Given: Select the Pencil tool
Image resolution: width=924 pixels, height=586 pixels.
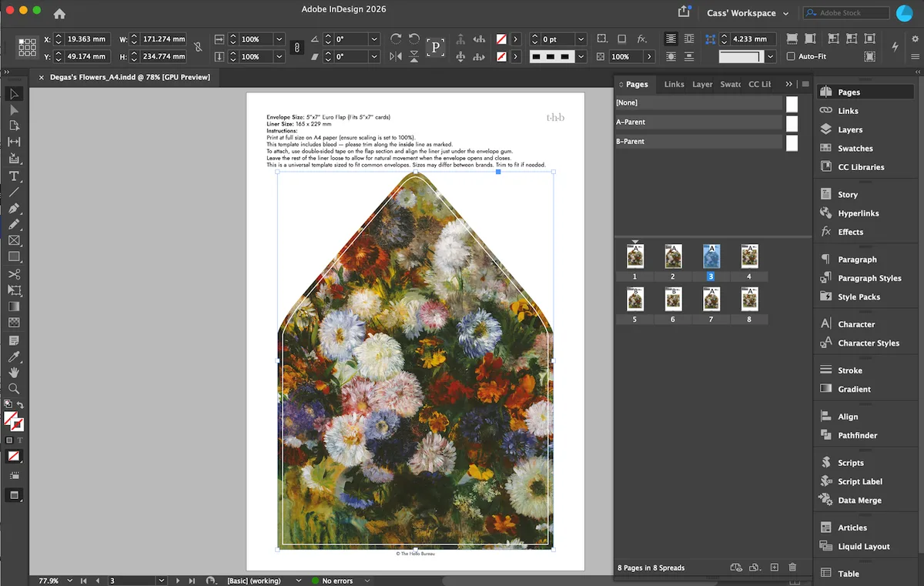Looking at the screenshot, I should pos(14,225).
